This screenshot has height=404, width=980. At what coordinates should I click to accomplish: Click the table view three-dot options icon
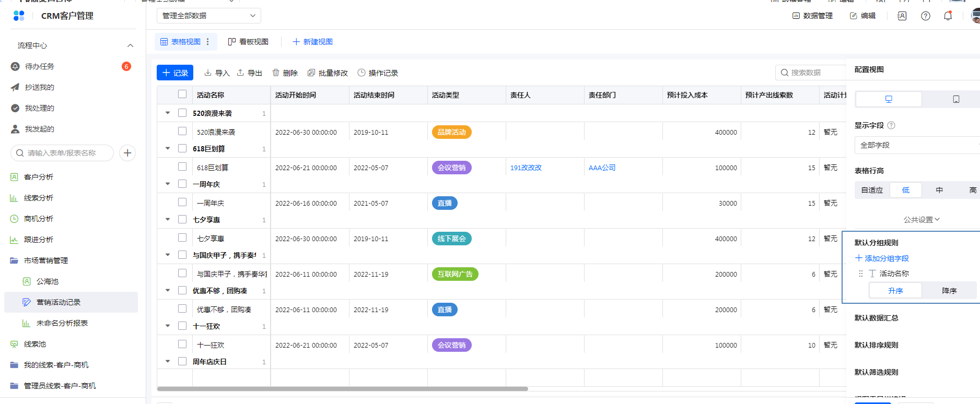(208, 42)
